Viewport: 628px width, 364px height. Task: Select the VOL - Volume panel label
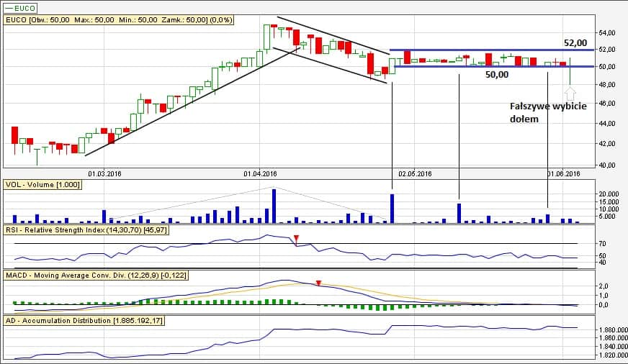pos(42,185)
